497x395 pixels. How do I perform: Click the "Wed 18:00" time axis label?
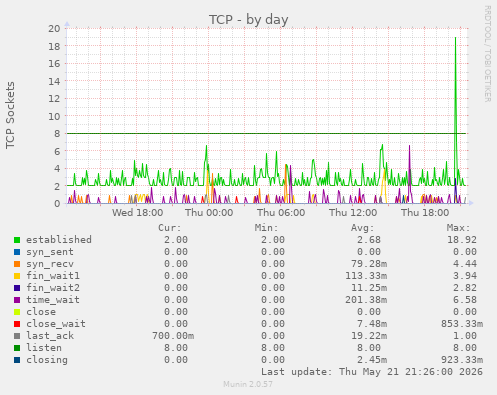coord(137,213)
